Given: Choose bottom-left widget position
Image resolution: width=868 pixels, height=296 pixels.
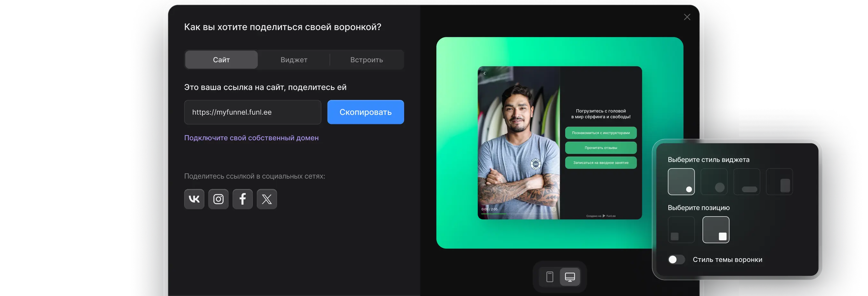Looking at the screenshot, I should [x=681, y=230].
